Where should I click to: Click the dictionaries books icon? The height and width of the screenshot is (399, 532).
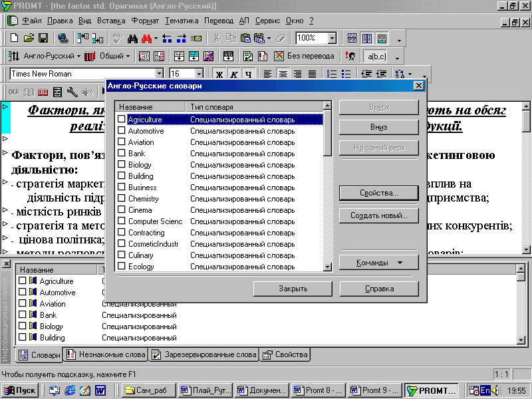[90, 56]
